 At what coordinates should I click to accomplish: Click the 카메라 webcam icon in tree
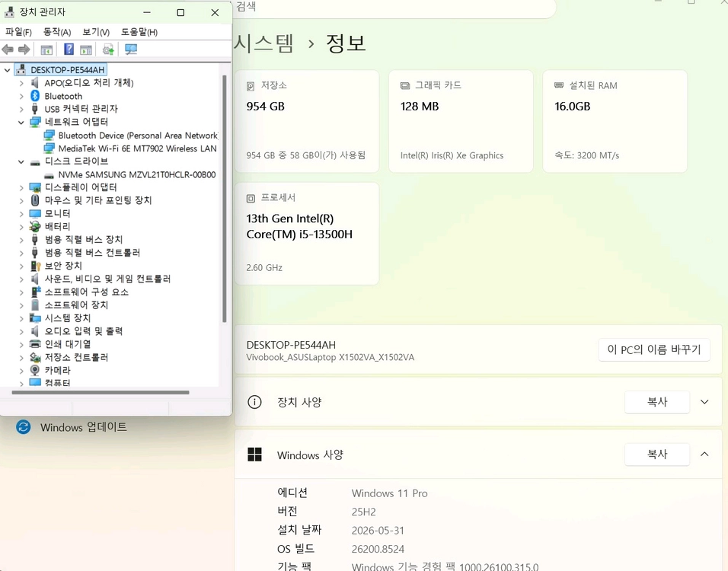coord(35,370)
